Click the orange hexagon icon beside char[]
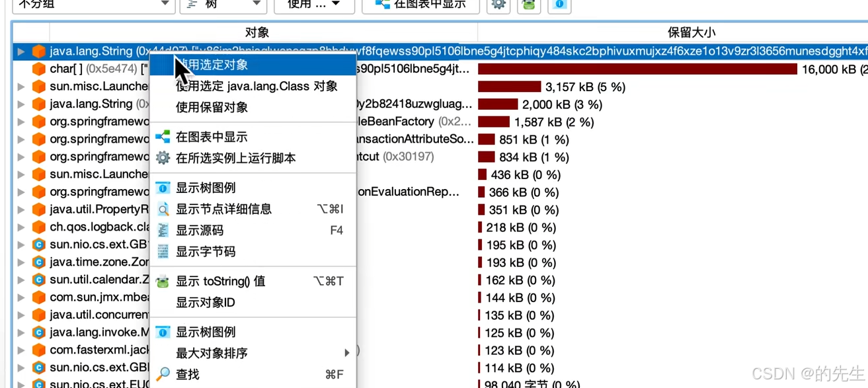Image resolution: width=868 pixels, height=388 pixels. pyautogui.click(x=38, y=68)
